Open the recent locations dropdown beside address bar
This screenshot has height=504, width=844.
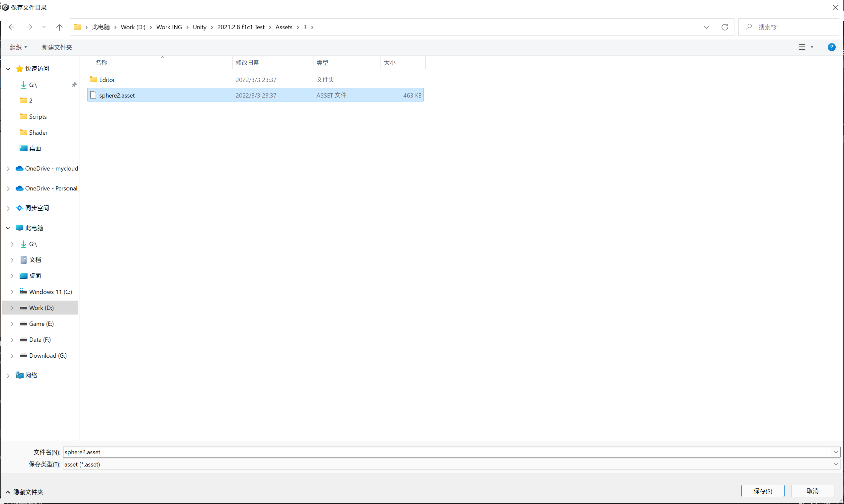click(x=707, y=27)
